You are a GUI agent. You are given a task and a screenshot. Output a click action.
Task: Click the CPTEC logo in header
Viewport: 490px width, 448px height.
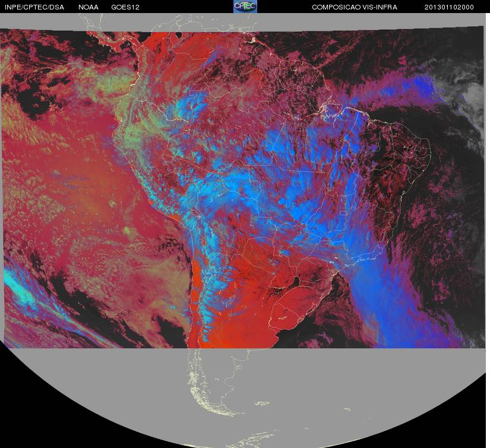click(x=245, y=7)
